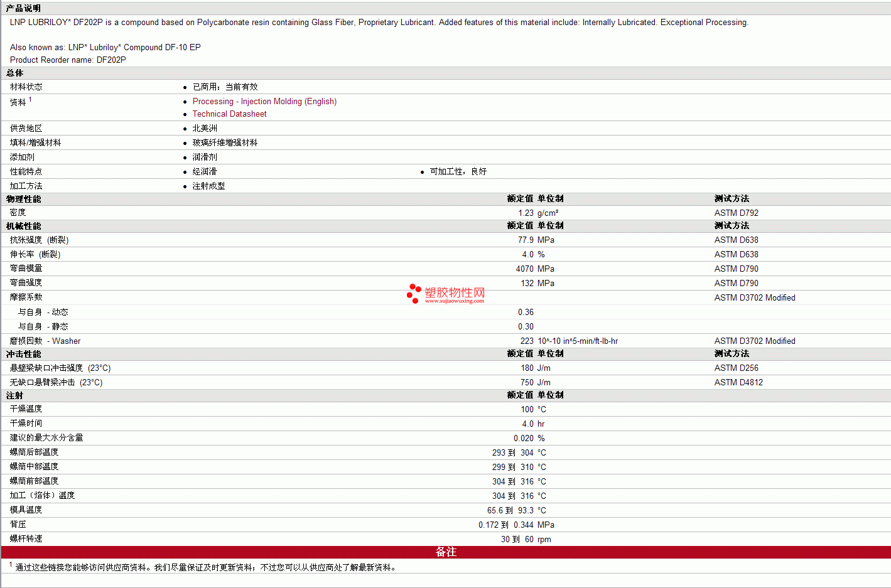Select the 润滑剂 value
The height and width of the screenshot is (588, 891).
[x=205, y=158]
